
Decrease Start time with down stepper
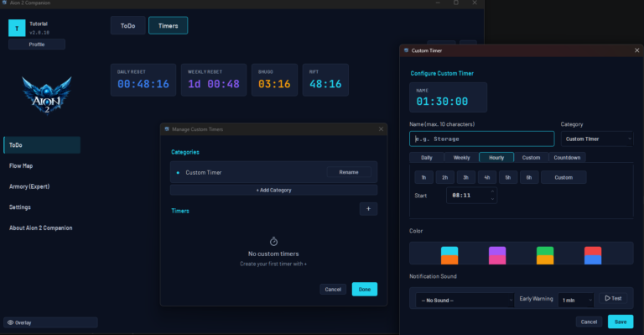(x=492, y=199)
